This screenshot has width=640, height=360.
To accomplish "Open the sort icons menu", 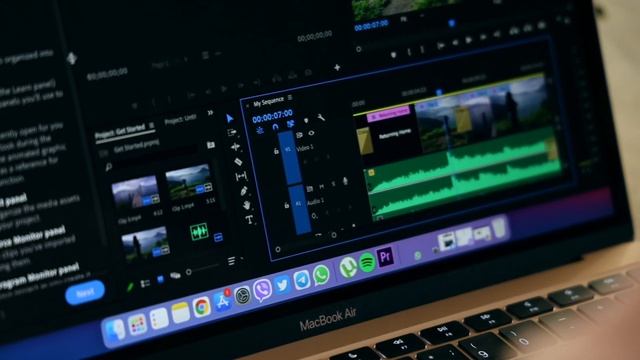I will [x=231, y=261].
